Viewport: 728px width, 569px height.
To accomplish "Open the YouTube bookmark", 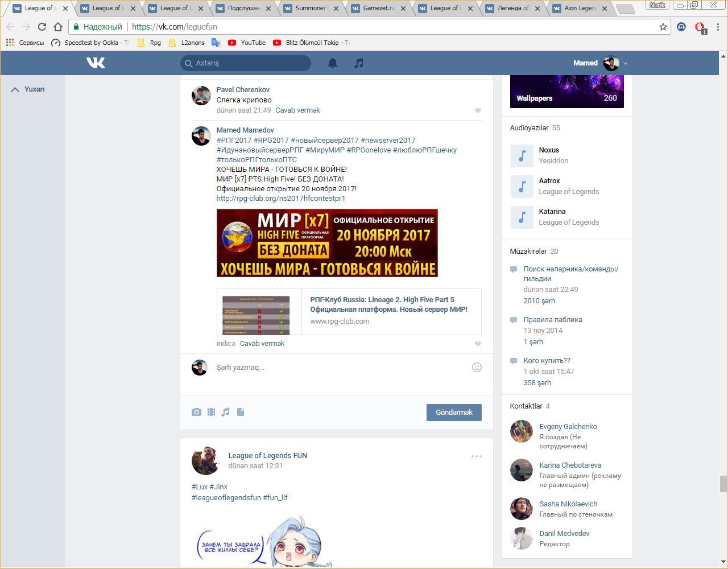I will click(x=247, y=43).
